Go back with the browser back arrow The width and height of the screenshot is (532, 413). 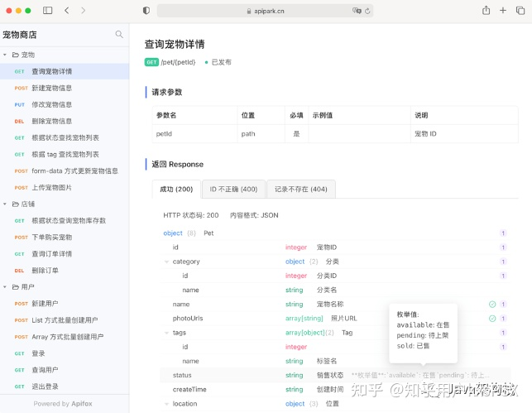pyautogui.click(x=67, y=11)
